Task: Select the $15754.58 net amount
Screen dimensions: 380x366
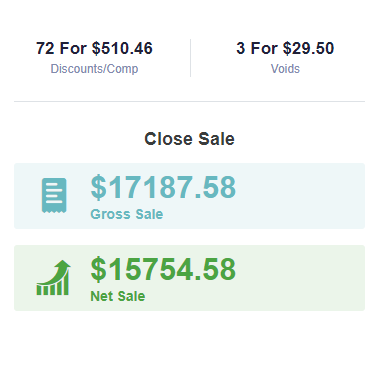Action: click(163, 269)
